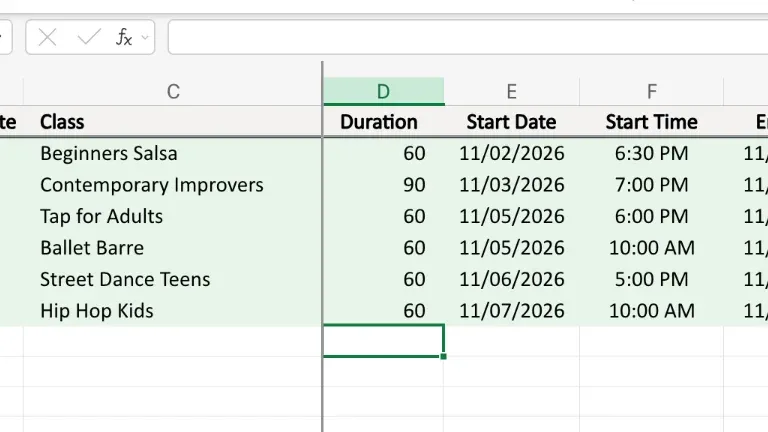This screenshot has width=768, height=432.
Task: Select column E header
Action: click(511, 92)
